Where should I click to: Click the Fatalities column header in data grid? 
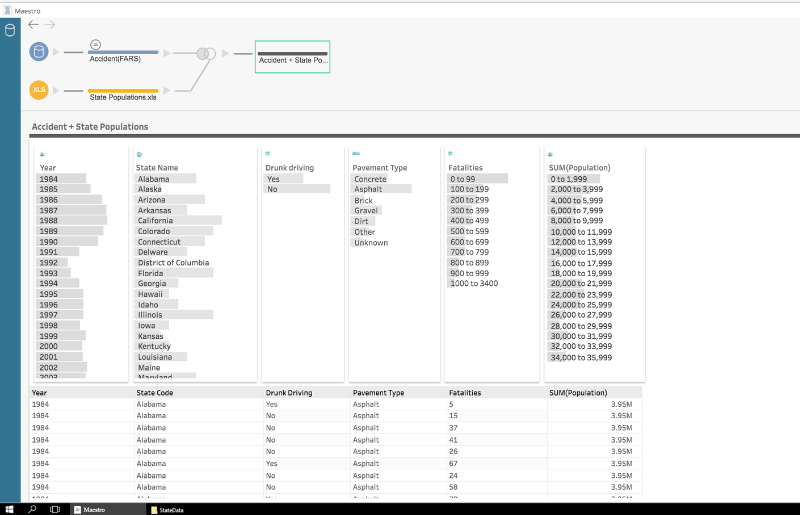[465, 393]
